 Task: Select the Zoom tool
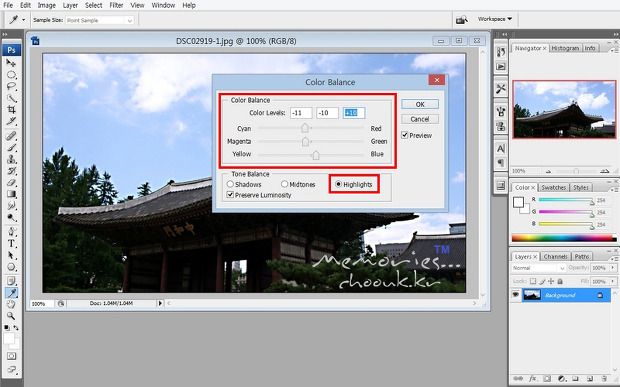[x=11, y=315]
